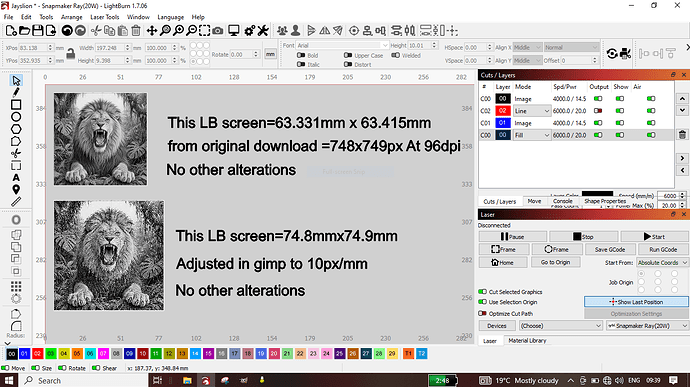690x387 pixels.
Task: Open the File menu
Action: pyautogui.click(x=8, y=17)
